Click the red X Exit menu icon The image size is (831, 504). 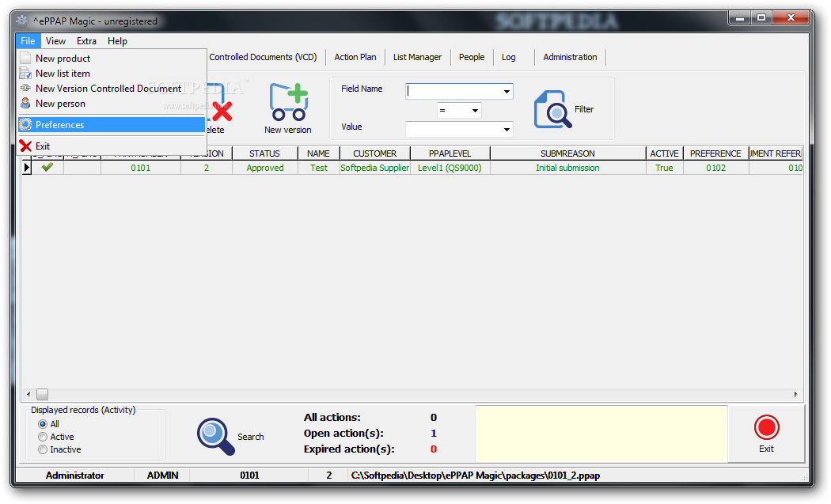[25, 146]
